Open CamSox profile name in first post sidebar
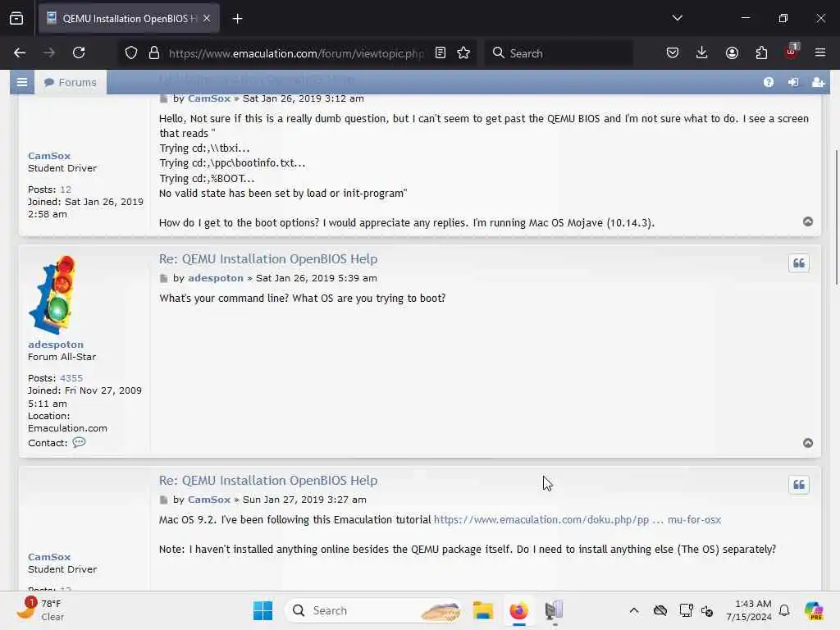The image size is (840, 630). [x=49, y=156]
